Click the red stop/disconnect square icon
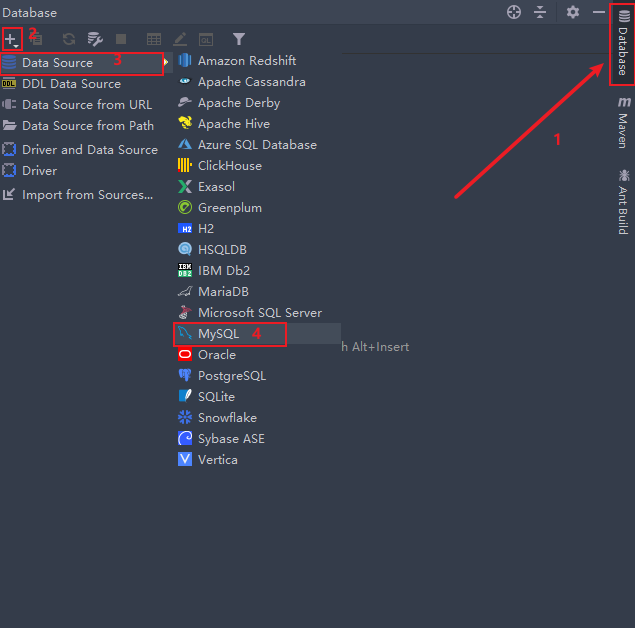 tap(121, 39)
